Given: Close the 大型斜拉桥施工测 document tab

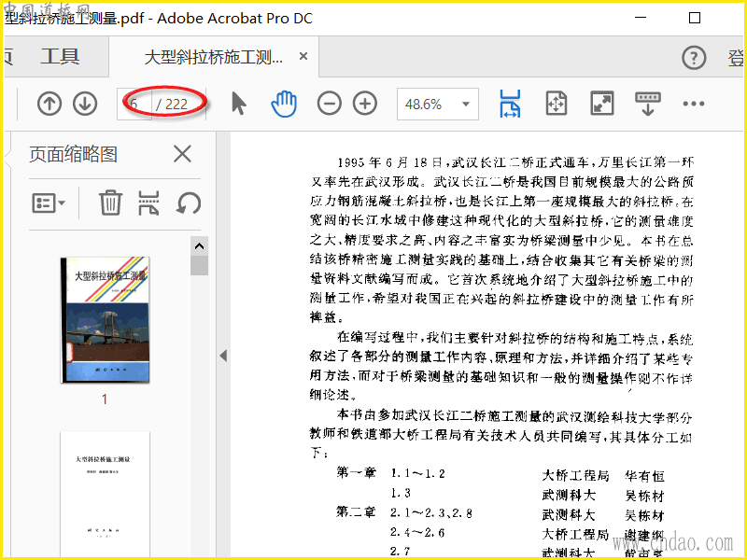Looking at the screenshot, I should pos(303,56).
